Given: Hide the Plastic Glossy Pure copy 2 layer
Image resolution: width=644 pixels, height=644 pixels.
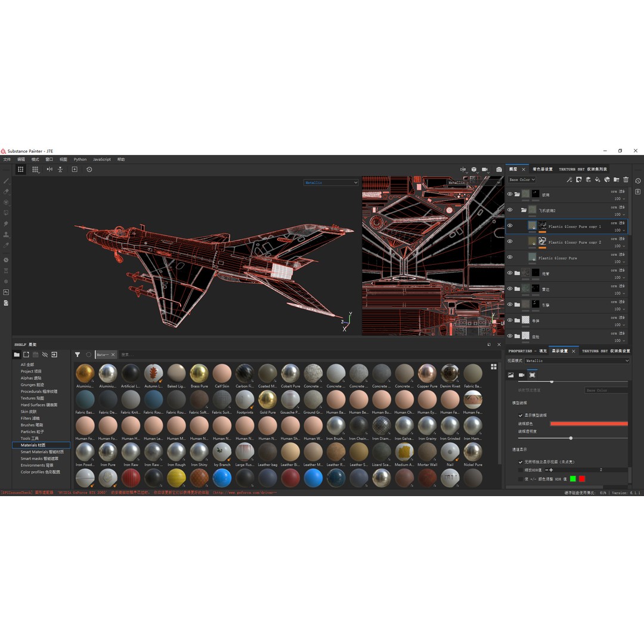Looking at the screenshot, I should [x=510, y=241].
